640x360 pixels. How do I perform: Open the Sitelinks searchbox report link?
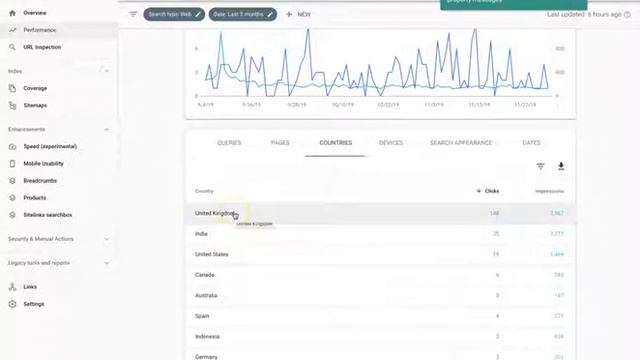(47, 215)
